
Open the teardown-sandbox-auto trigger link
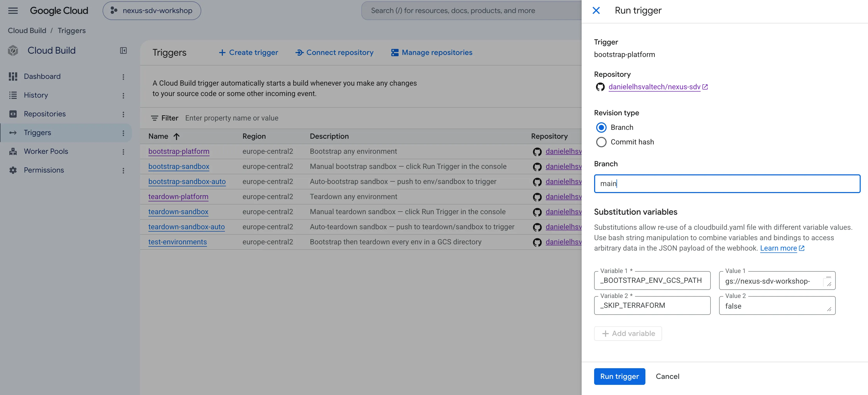pos(186,227)
